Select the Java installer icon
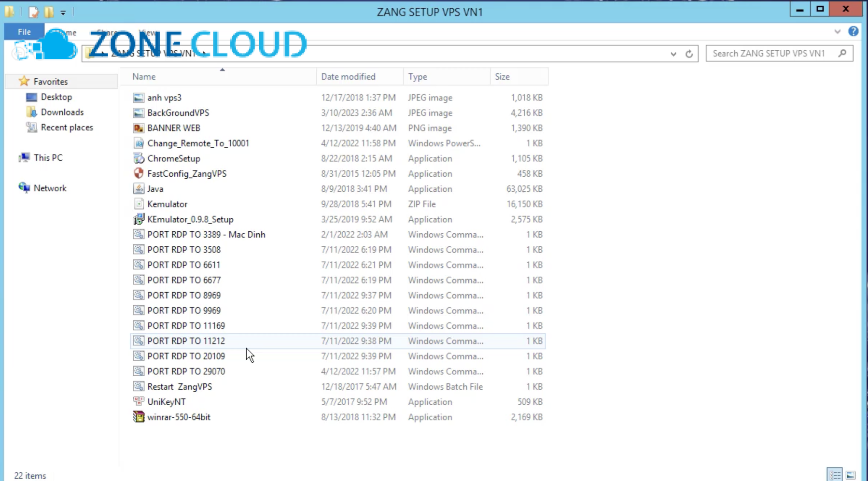The width and height of the screenshot is (868, 481). point(139,189)
